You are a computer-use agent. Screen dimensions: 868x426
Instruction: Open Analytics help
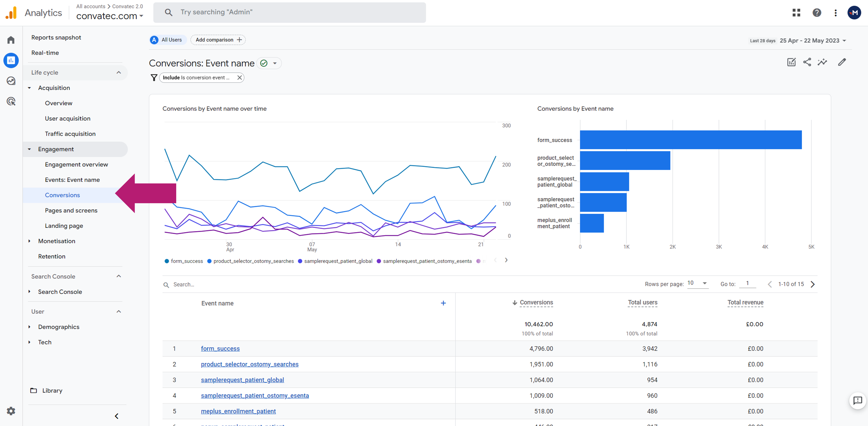point(816,12)
